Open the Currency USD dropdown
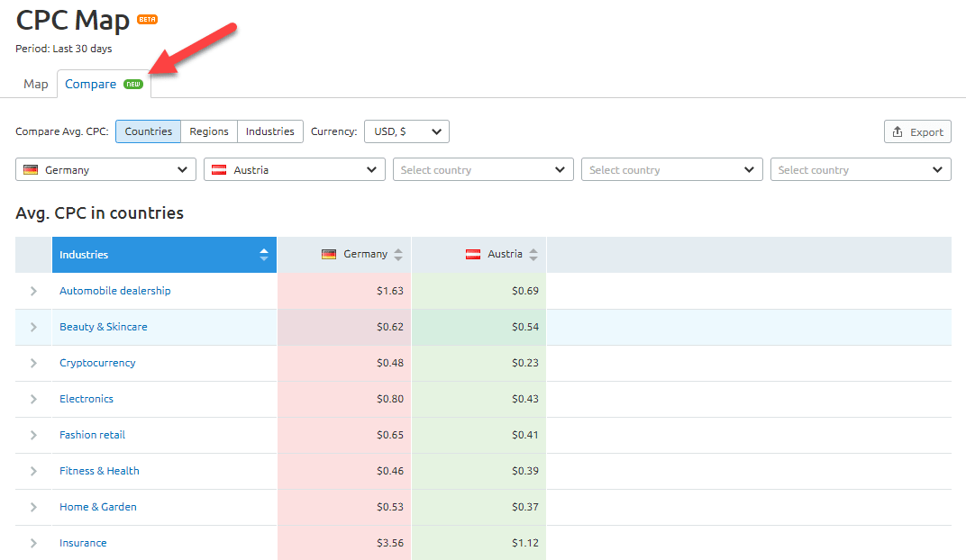The image size is (966, 560). click(x=406, y=131)
